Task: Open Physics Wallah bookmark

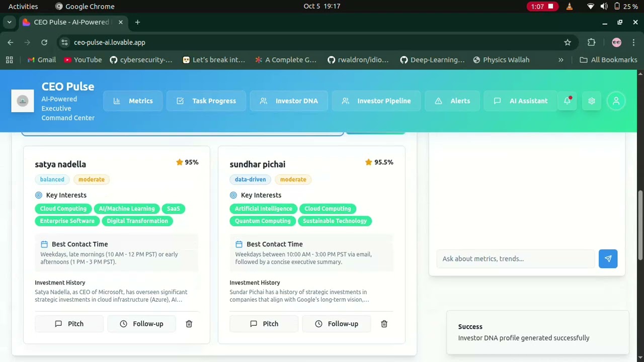Action: pyautogui.click(x=501, y=60)
